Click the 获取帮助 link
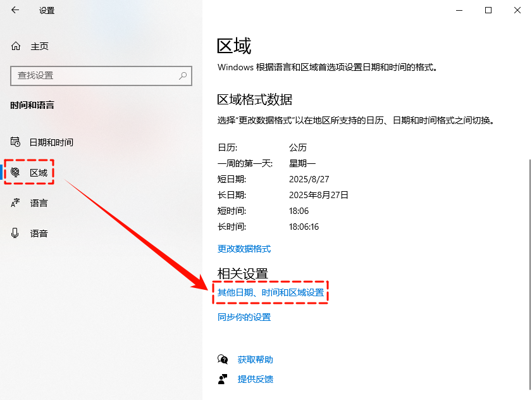 pyautogui.click(x=255, y=359)
